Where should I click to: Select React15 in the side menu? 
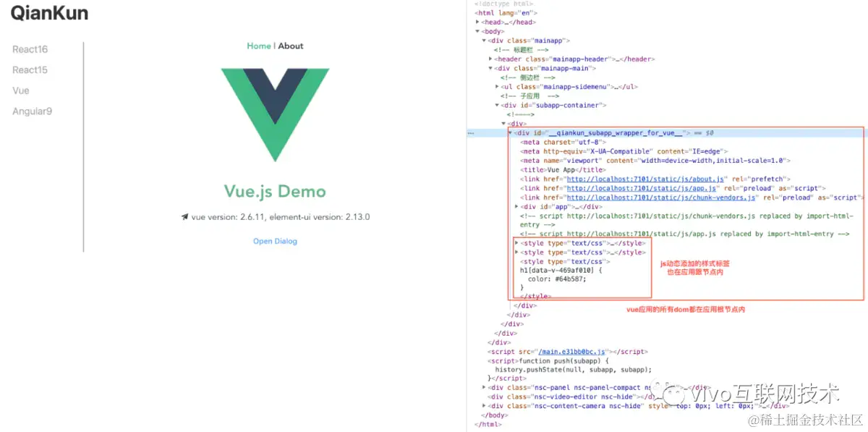pos(30,70)
